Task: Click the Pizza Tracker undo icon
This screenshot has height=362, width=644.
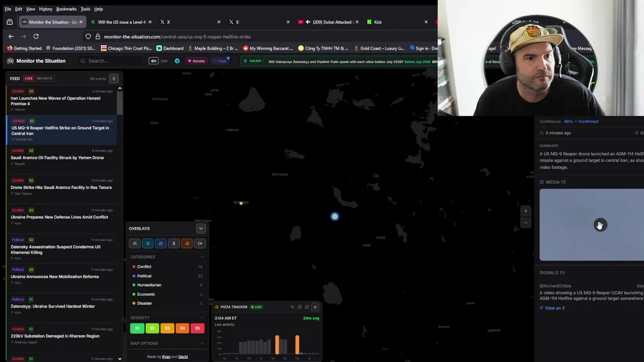Action: click(292, 307)
